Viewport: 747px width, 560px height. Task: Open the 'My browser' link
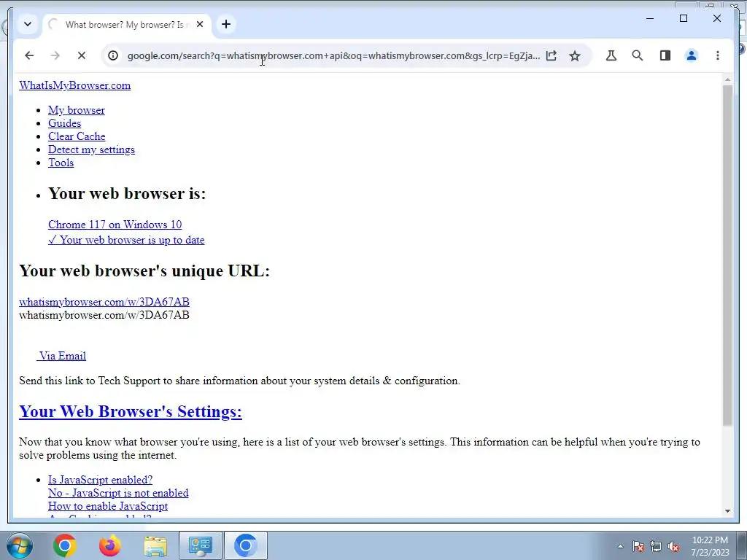click(76, 110)
